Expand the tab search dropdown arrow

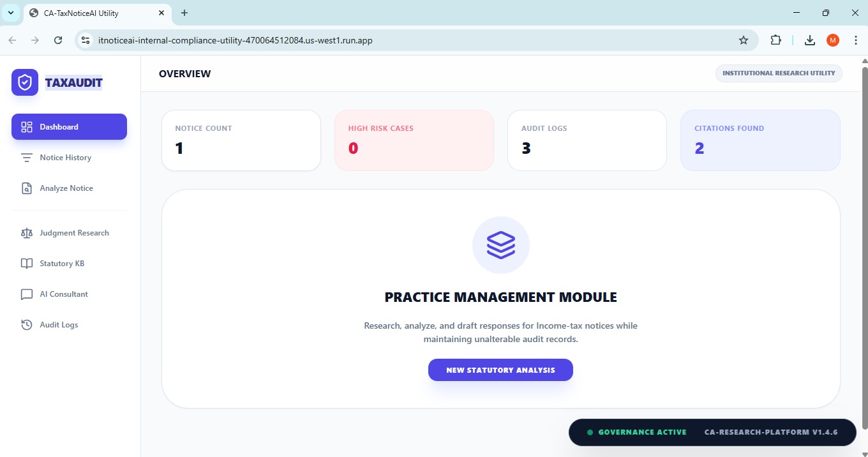(x=11, y=13)
